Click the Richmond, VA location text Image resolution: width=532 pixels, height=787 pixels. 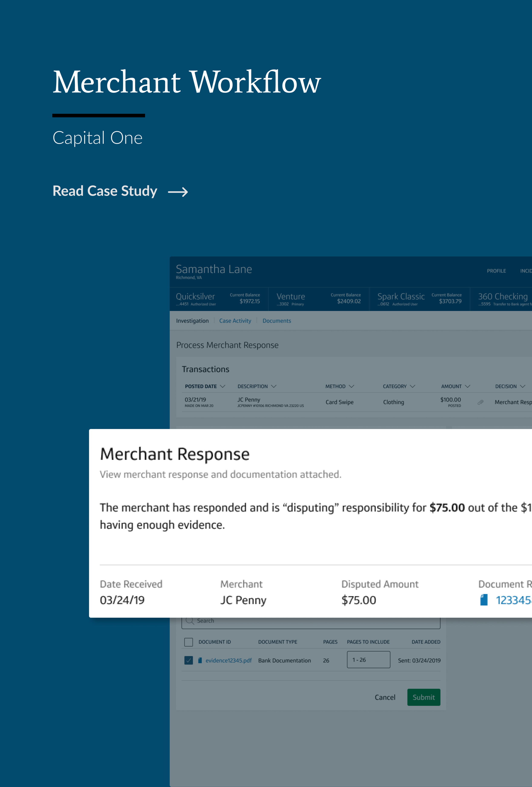point(189,278)
